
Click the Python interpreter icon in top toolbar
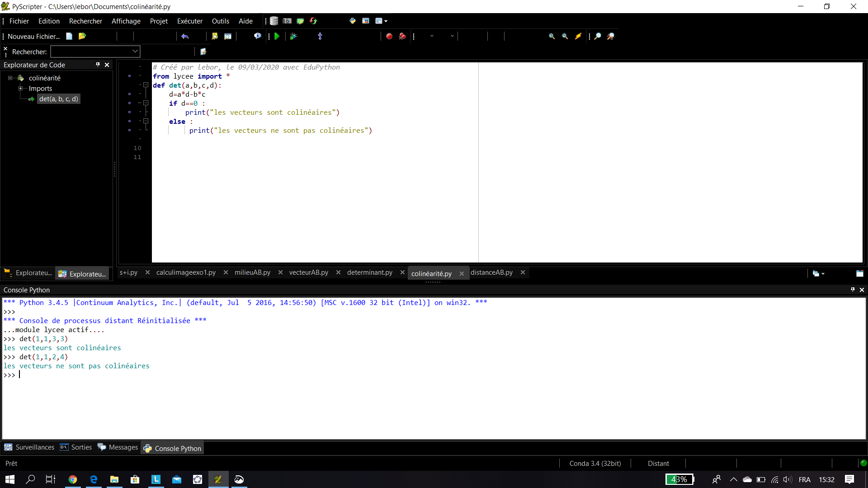(352, 21)
